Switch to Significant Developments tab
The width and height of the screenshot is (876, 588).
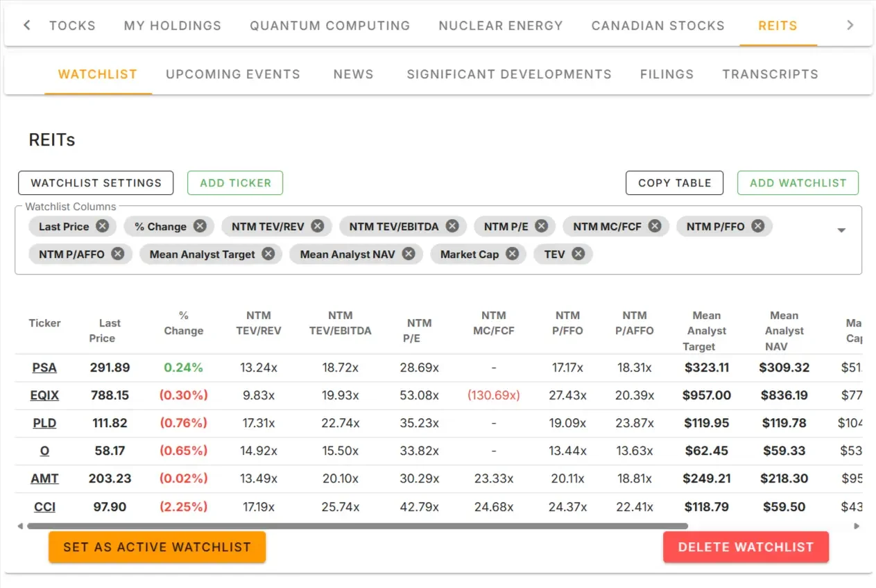point(509,74)
